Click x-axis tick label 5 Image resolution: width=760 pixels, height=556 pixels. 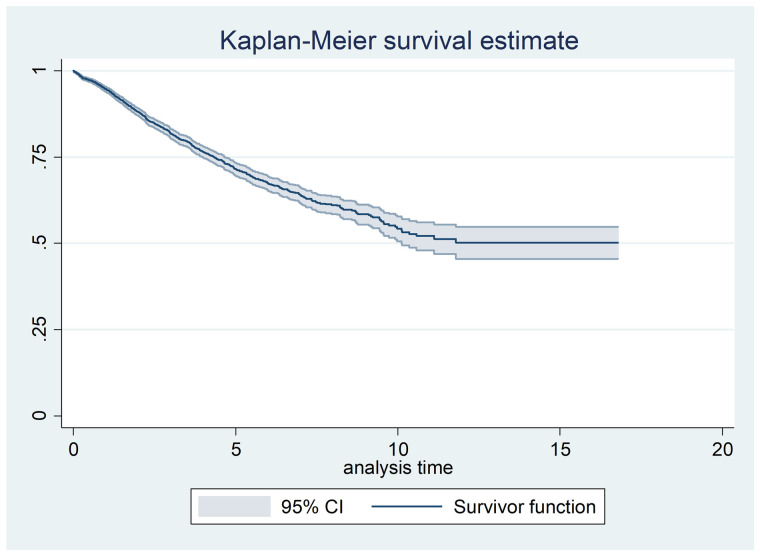tap(236, 450)
